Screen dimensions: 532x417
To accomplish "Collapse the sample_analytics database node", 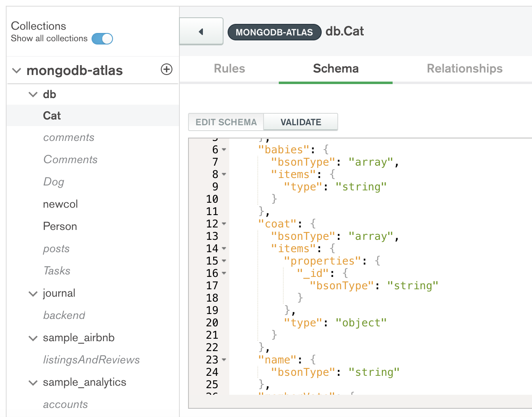I will click(33, 382).
